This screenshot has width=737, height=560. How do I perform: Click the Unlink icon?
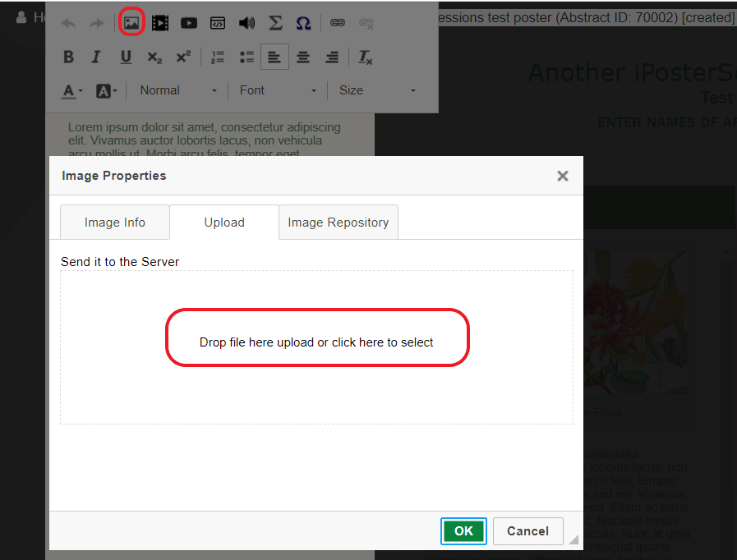[366, 23]
